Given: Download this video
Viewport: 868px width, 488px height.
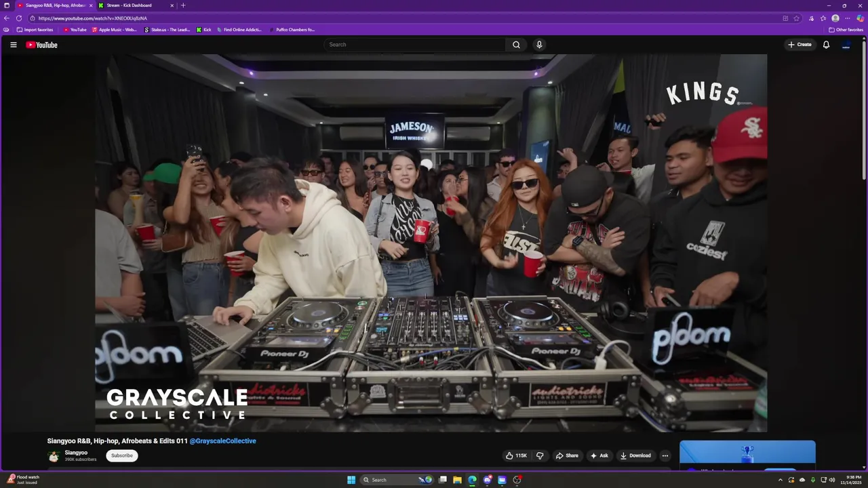Looking at the screenshot, I should point(635,455).
